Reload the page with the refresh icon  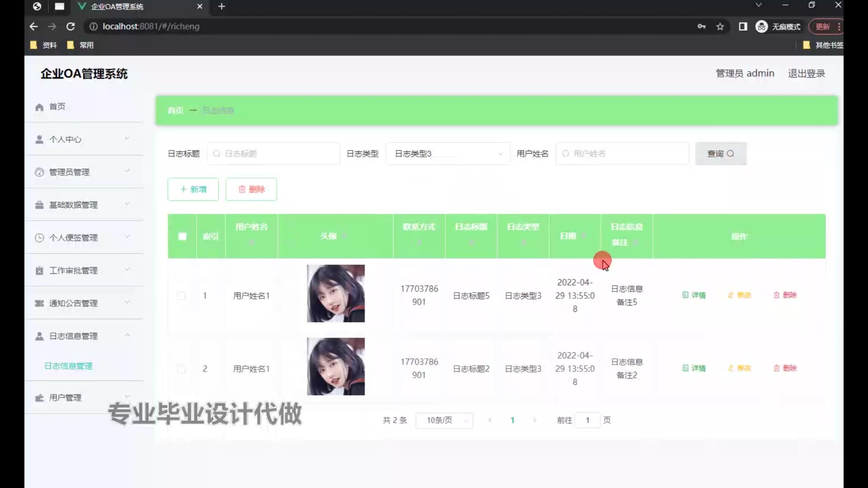pyautogui.click(x=71, y=27)
